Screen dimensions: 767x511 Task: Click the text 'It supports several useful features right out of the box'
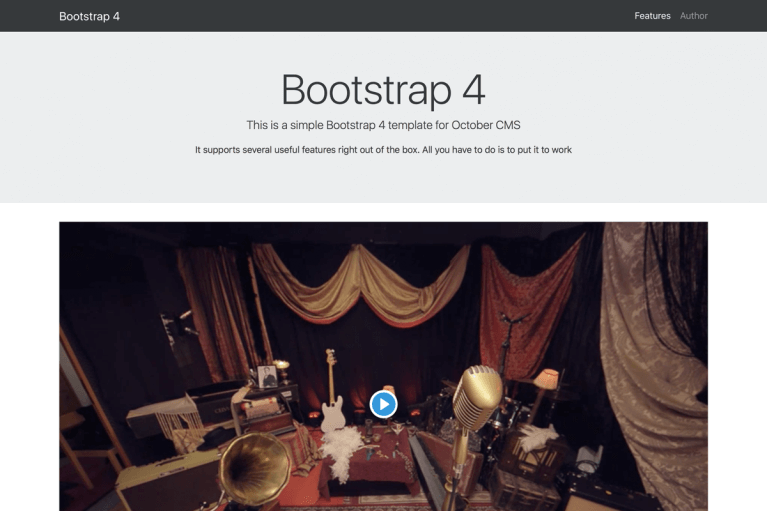[x=307, y=150]
